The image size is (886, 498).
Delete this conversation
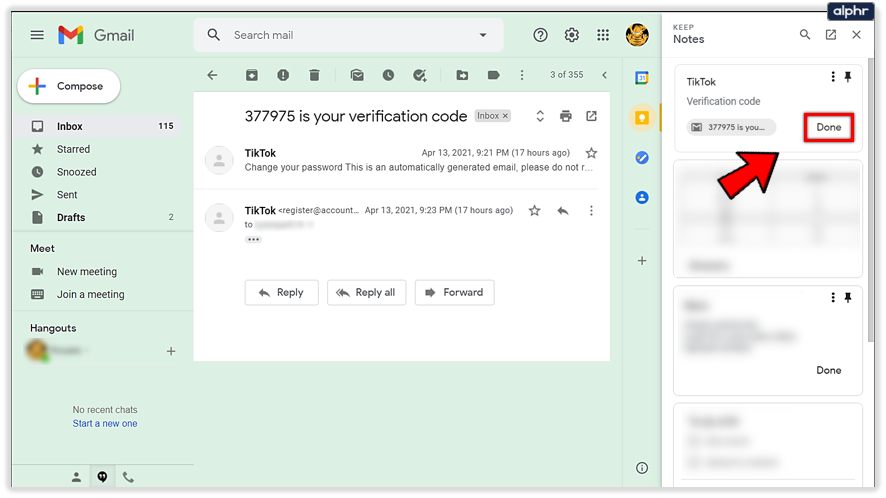[314, 75]
